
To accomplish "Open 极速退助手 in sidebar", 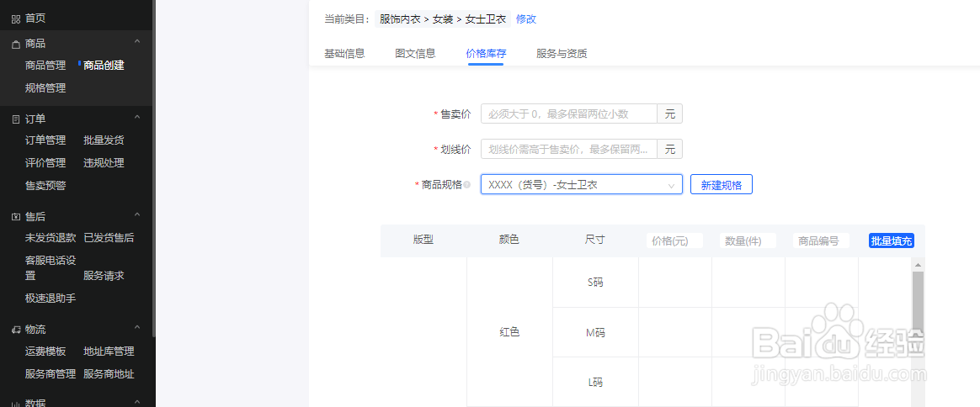I will pyautogui.click(x=51, y=299).
